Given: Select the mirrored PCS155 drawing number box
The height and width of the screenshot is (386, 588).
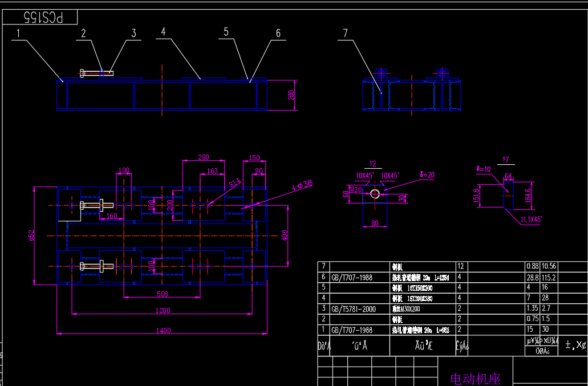Looking at the screenshot, I should (x=40, y=18).
